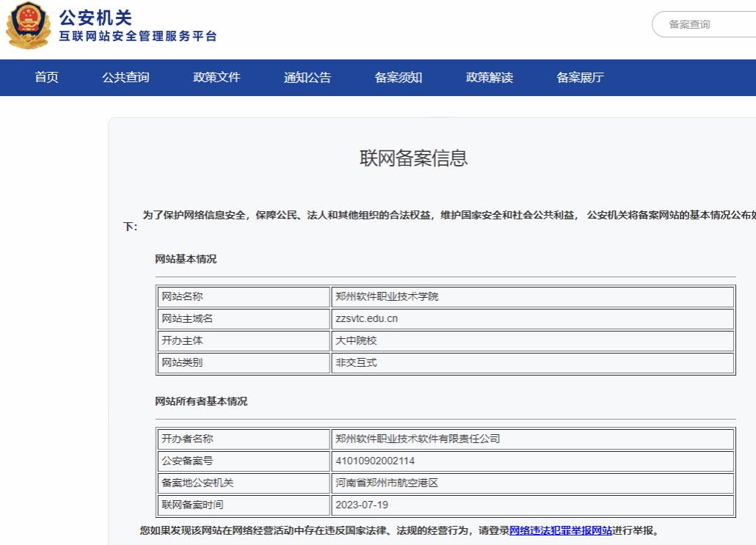Click the filing date 2023-07-19
Viewport: 756px width, 545px height.
[362, 505]
